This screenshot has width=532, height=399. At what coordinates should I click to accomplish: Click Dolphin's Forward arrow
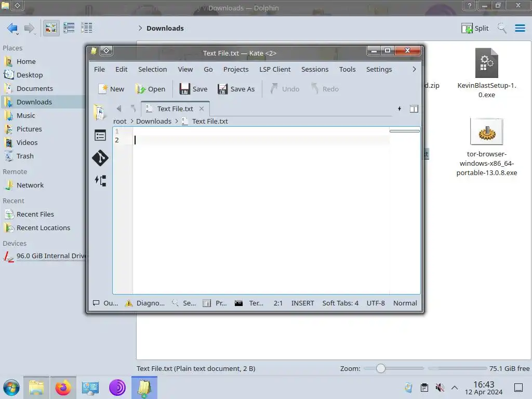[x=30, y=28]
